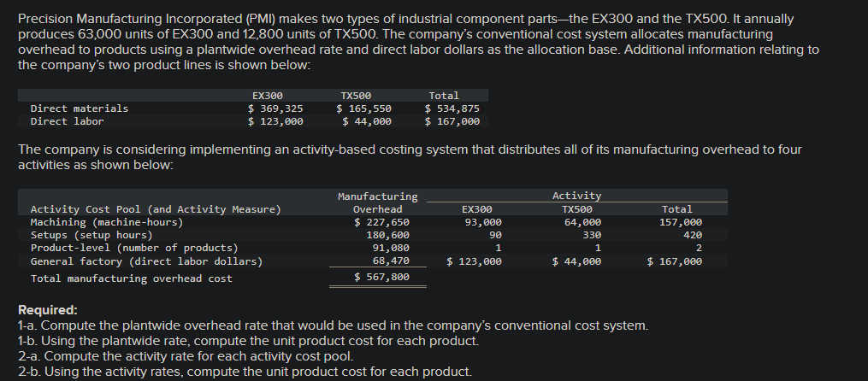
Task: Select the 'Direct labor' row label
Action: [67, 121]
